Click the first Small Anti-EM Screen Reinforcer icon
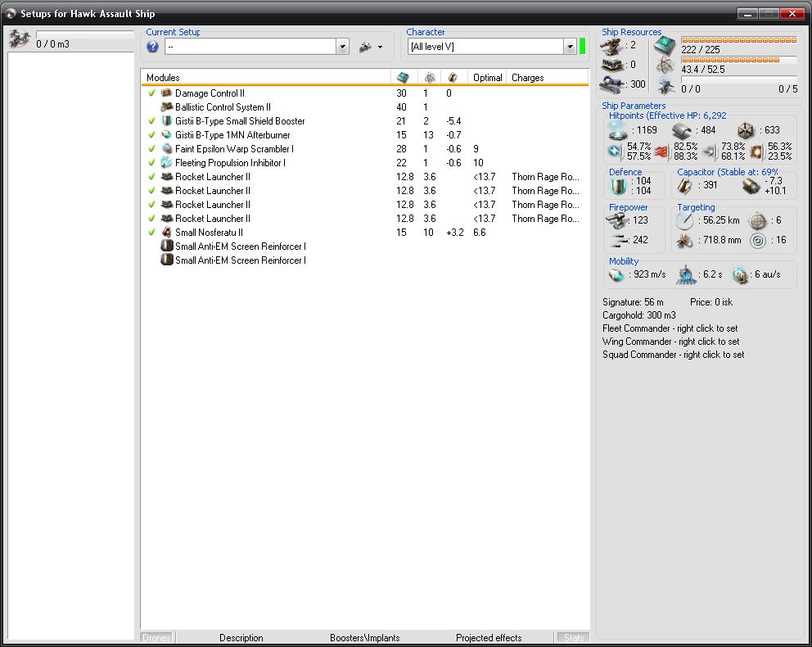 166,246
